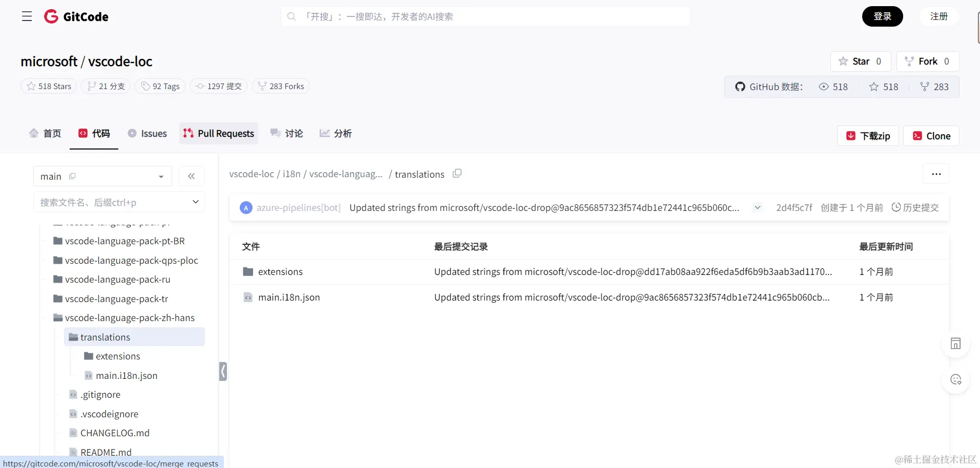980x468 pixels.
Task: Click vscode-loc breadcrumb link
Action: (252, 174)
